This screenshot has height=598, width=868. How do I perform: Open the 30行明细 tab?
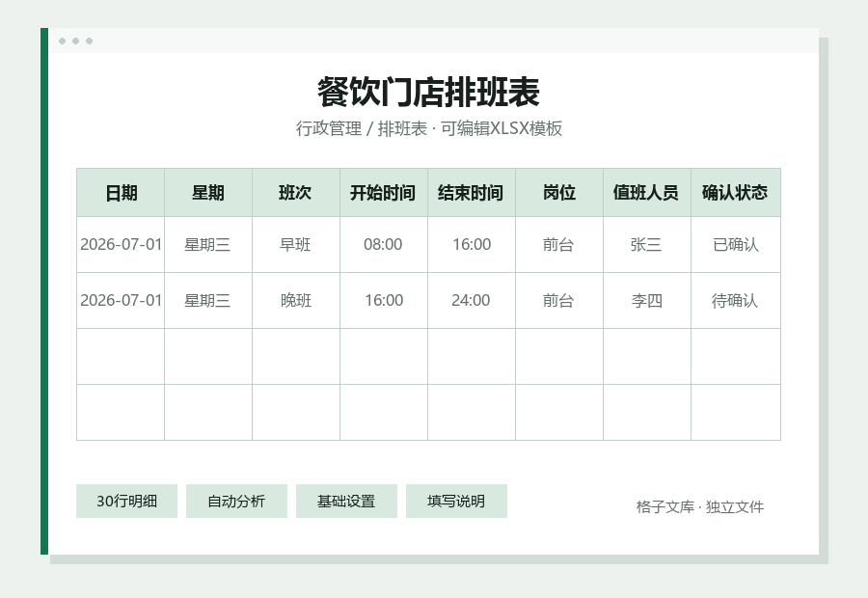[x=126, y=502]
